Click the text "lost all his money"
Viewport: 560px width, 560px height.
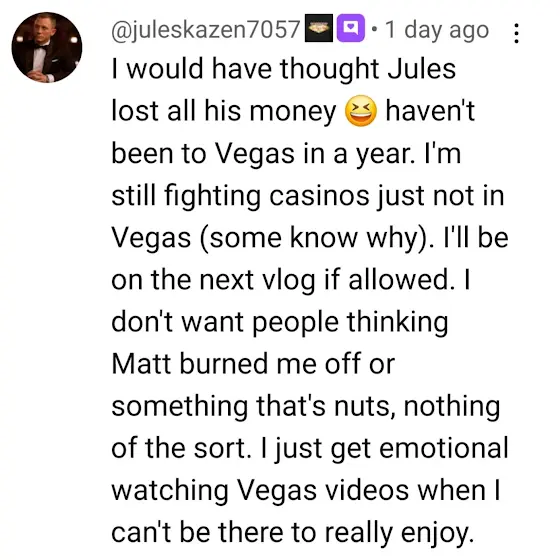coord(224,111)
